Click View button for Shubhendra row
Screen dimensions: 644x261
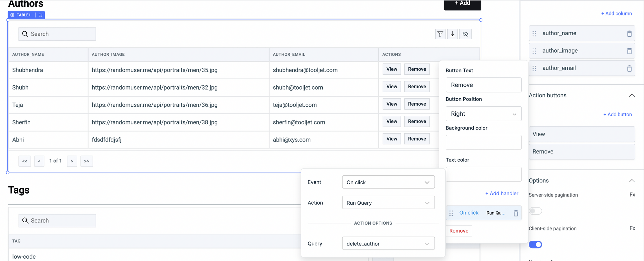392,69
